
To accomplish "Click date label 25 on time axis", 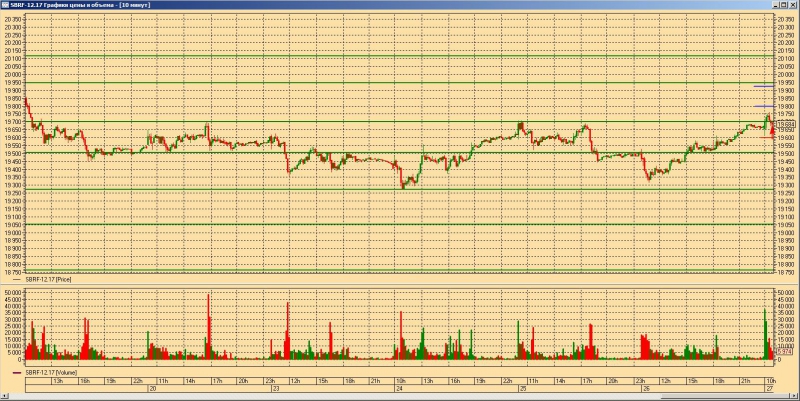I will coord(522,389).
